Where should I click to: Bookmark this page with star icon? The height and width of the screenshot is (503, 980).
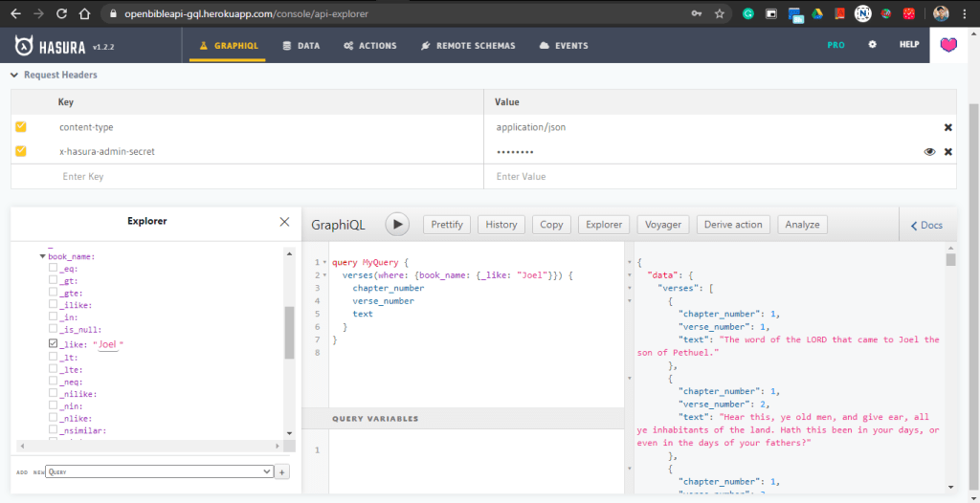720,14
